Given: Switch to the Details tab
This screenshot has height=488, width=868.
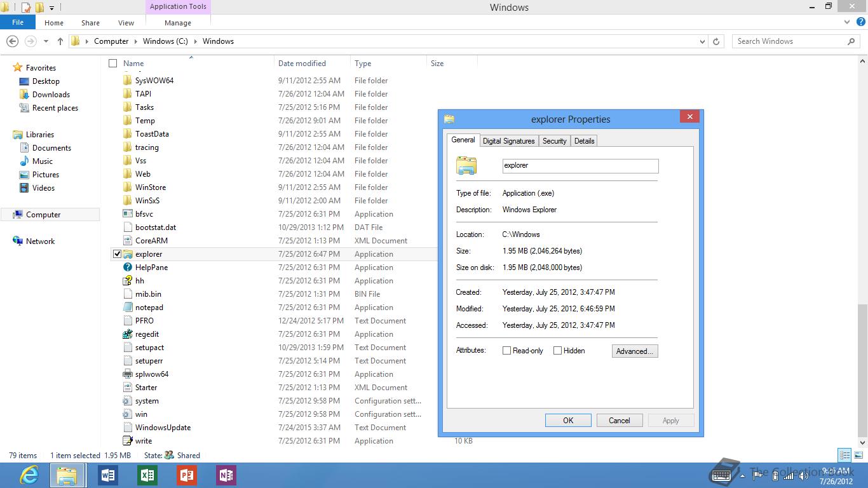Looking at the screenshot, I should point(584,141).
